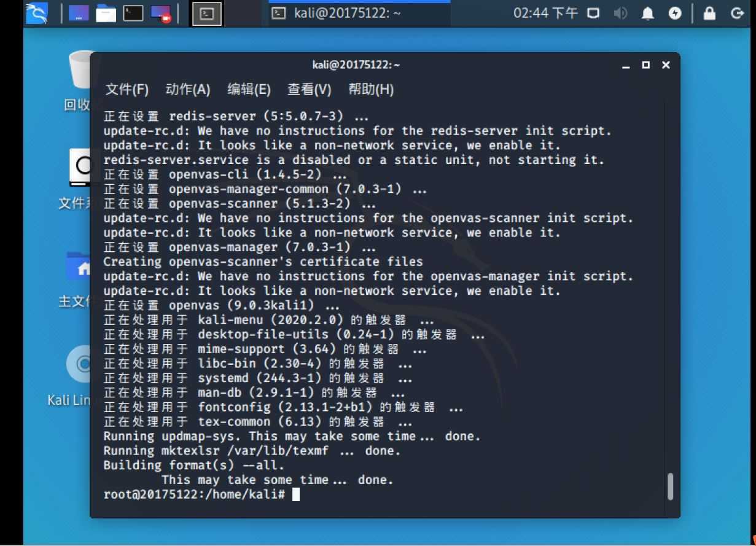
Task: Click the openvas-manager-common (7.0.3-1) line
Action: (265, 189)
